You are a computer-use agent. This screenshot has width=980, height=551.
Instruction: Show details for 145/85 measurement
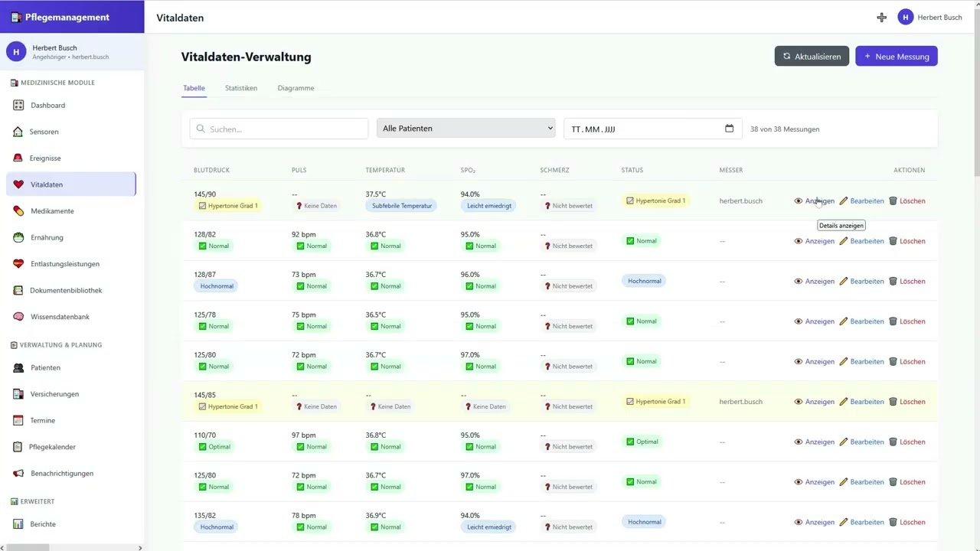[x=814, y=402]
